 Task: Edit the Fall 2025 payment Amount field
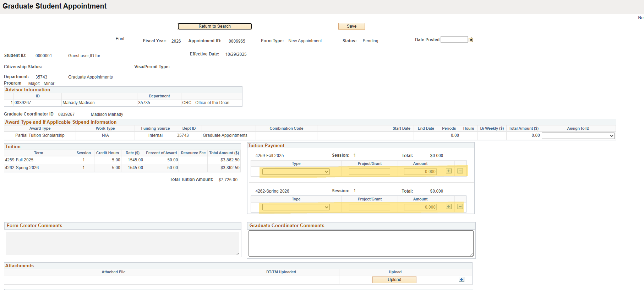tap(420, 172)
